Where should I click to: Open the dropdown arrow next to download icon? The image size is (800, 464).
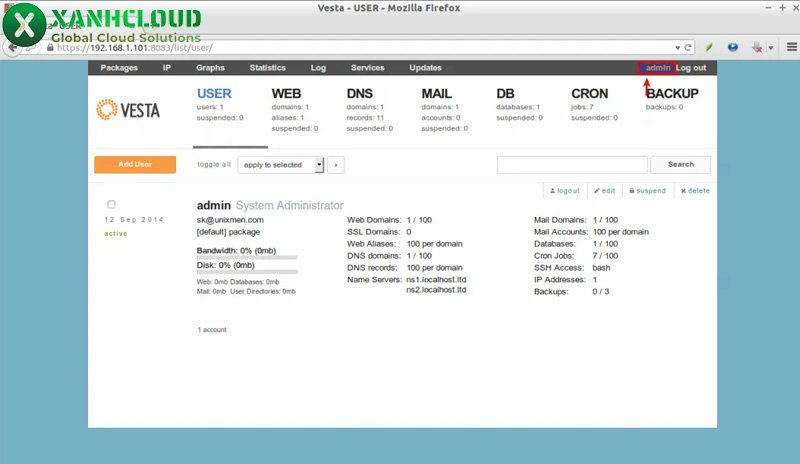click(771, 48)
